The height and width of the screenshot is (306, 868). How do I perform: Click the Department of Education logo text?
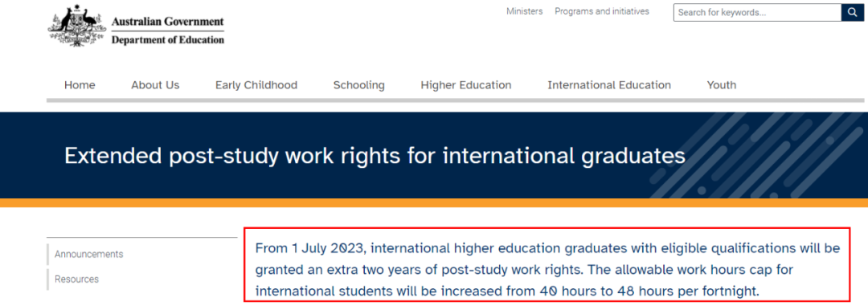[x=168, y=40]
